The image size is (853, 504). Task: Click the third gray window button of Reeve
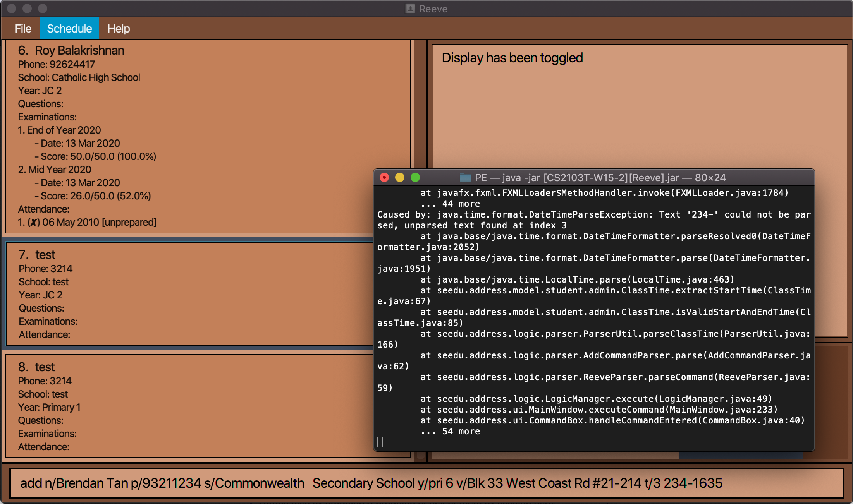click(x=43, y=9)
